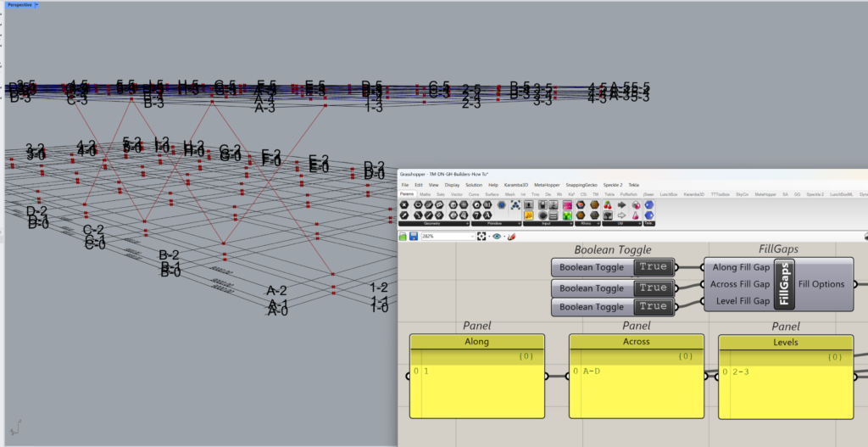Select the cherries icon in Util panel
868x447 pixels.
point(606,204)
